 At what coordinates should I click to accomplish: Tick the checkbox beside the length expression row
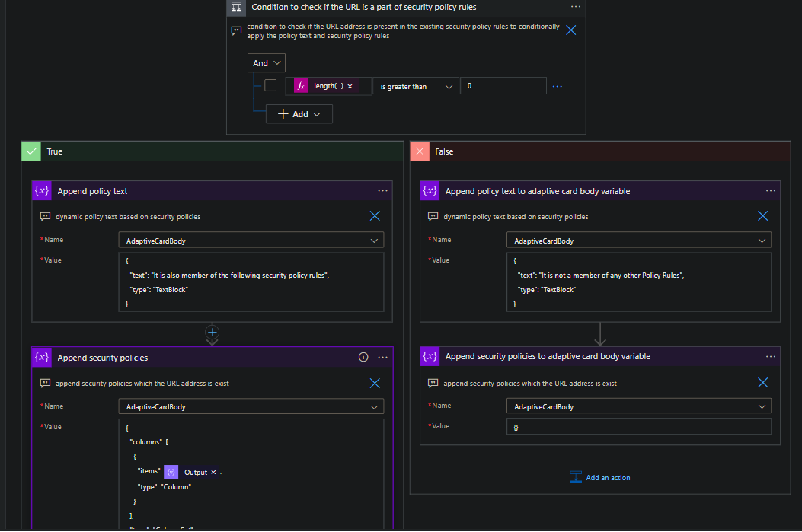[x=270, y=85]
